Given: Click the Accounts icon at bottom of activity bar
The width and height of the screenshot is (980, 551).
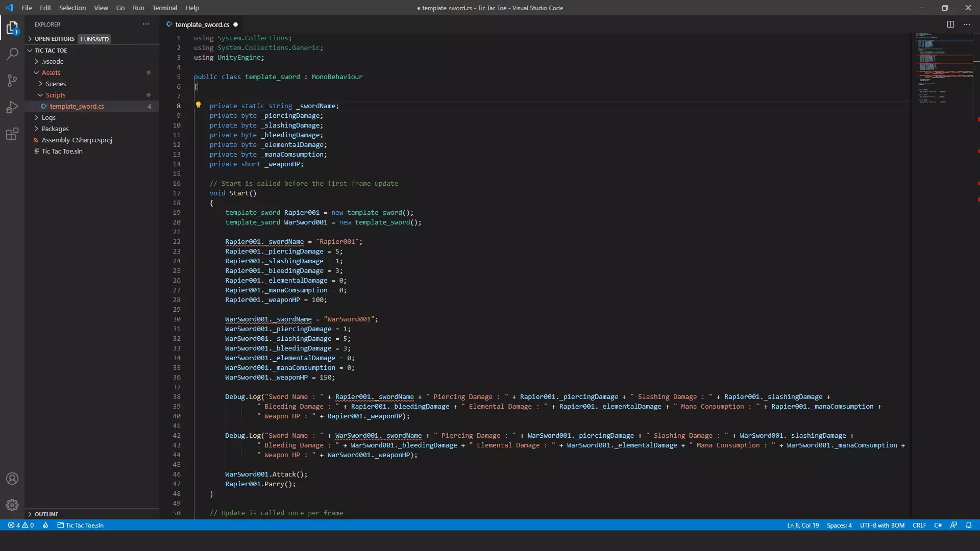Looking at the screenshot, I should [x=12, y=479].
